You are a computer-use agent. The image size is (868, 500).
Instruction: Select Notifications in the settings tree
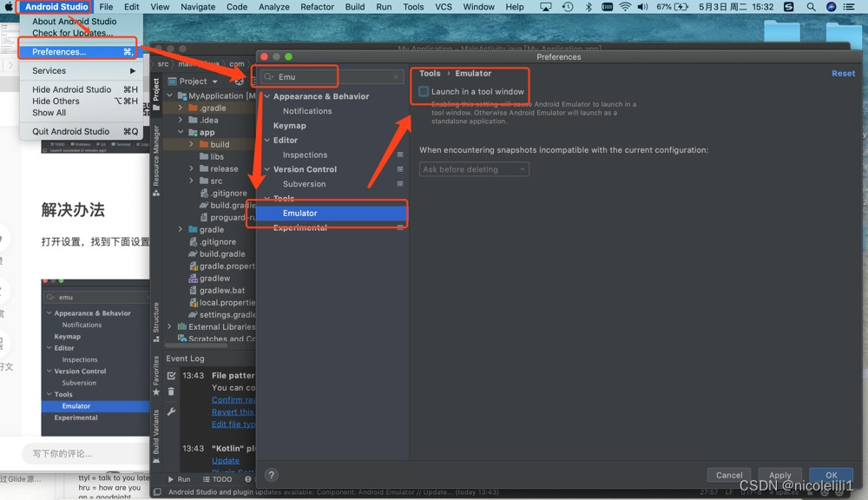pos(307,111)
